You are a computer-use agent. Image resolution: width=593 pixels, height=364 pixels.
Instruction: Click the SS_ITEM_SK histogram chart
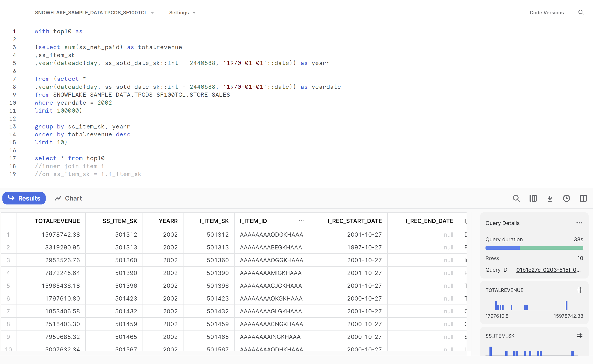tap(532, 351)
